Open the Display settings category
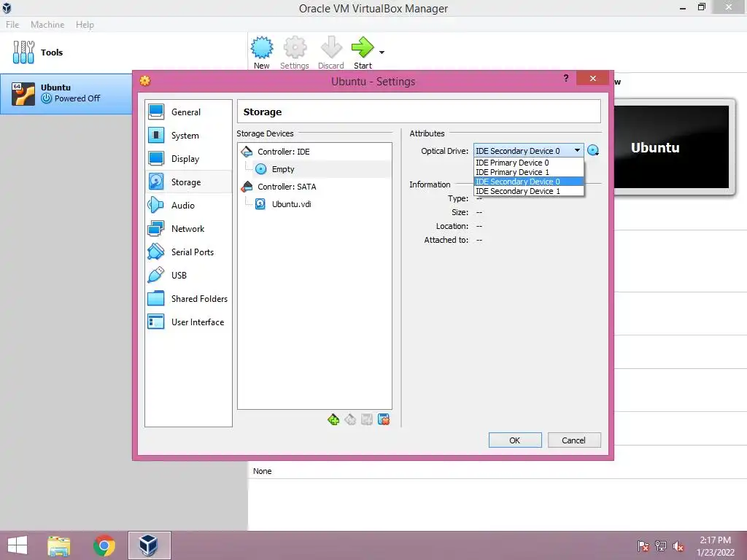Viewport: 747px width, 560px height. pyautogui.click(x=188, y=158)
